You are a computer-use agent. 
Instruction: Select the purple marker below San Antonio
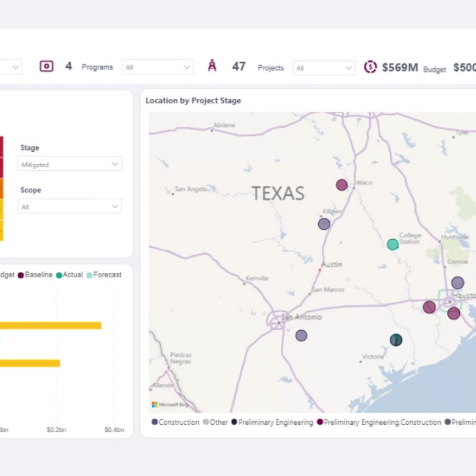pyautogui.click(x=302, y=336)
